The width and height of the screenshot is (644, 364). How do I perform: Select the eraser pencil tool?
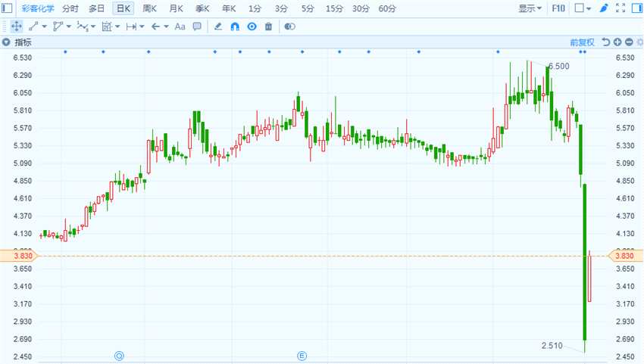click(218, 26)
